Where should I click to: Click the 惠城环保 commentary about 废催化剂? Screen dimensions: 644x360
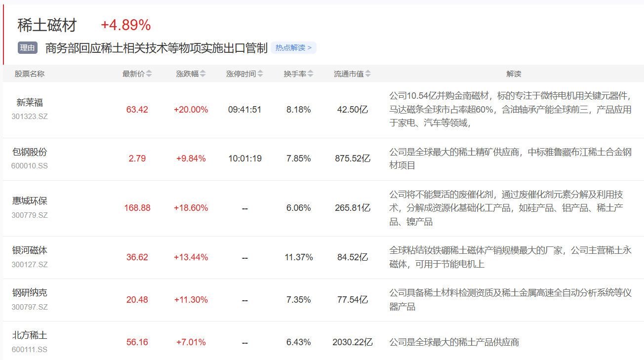(507, 208)
